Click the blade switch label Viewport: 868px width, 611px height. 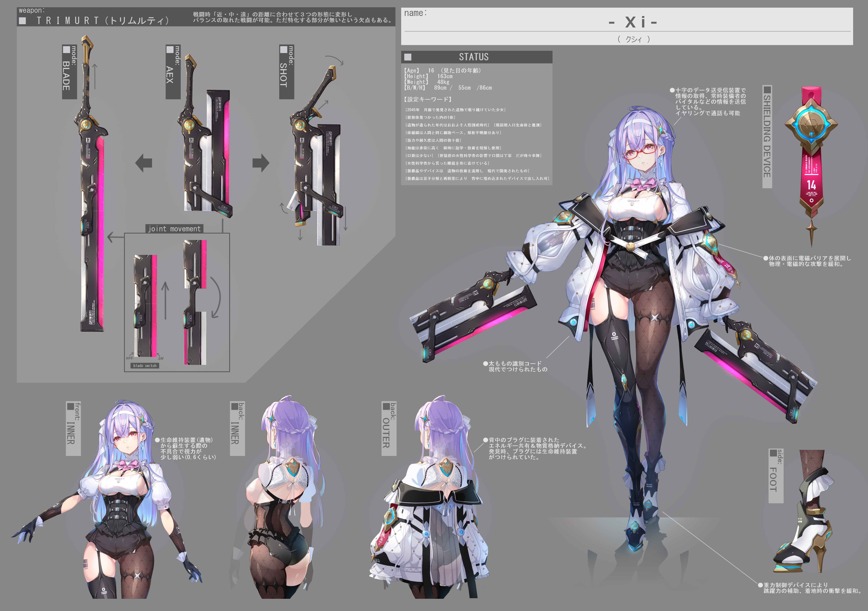click(145, 365)
